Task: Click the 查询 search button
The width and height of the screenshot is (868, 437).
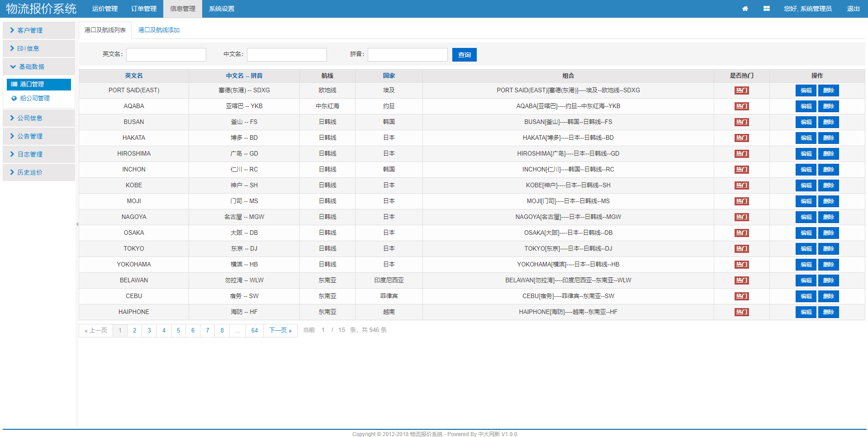Action: click(x=464, y=55)
